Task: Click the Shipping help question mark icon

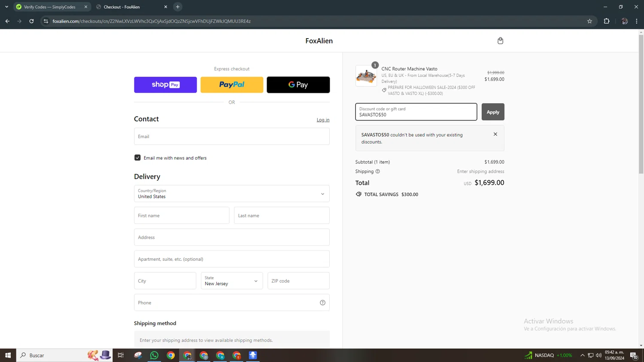Action: 378,172
